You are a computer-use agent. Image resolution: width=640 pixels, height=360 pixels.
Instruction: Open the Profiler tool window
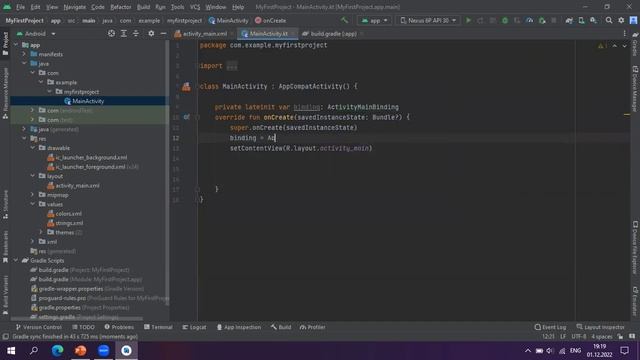point(312,327)
